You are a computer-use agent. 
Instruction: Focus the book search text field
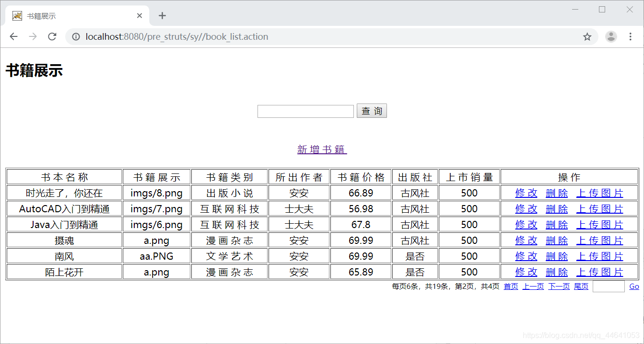coord(305,111)
